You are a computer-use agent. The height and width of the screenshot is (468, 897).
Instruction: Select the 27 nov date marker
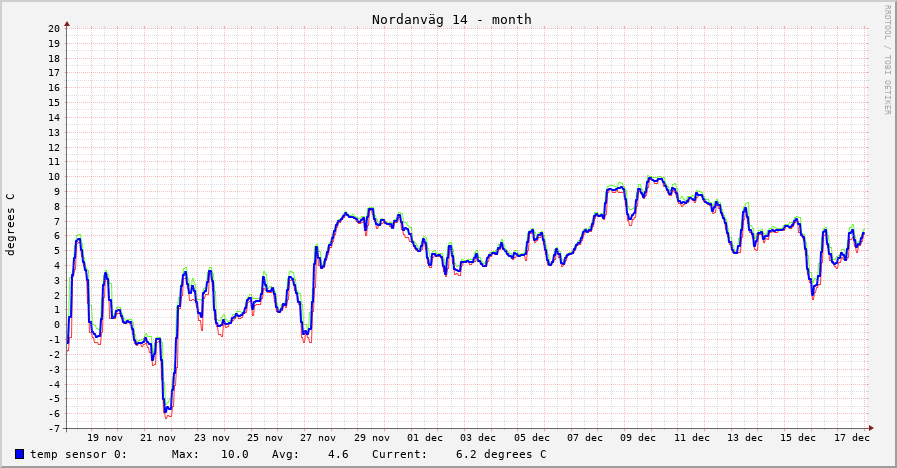point(318,437)
